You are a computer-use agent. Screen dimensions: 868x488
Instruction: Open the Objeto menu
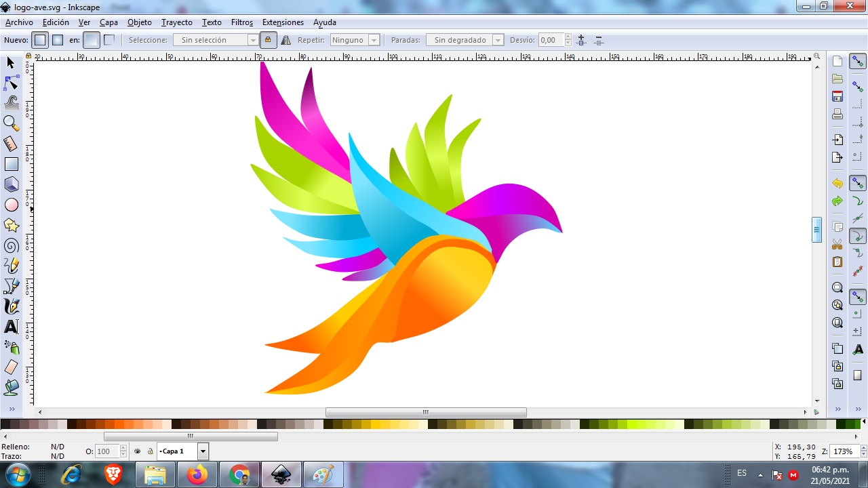pos(140,22)
